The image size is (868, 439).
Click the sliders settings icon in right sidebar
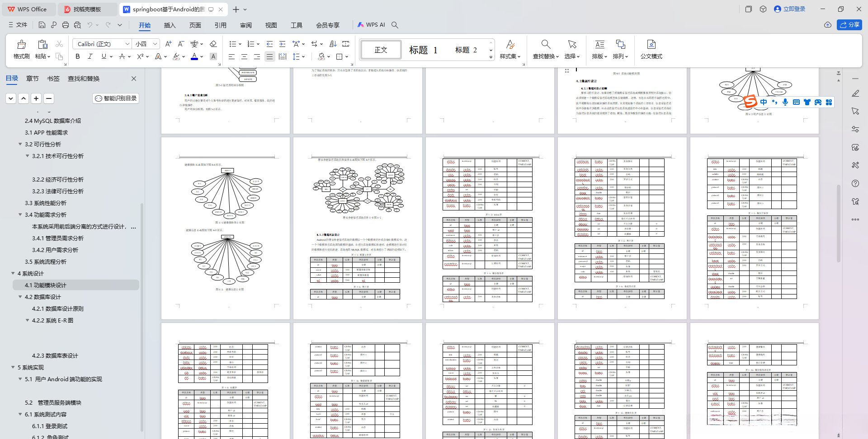click(x=855, y=129)
